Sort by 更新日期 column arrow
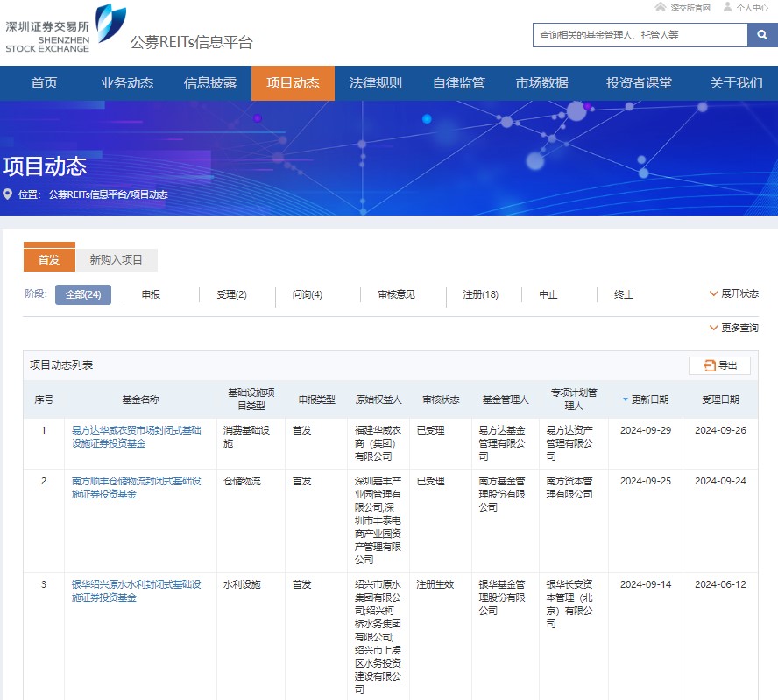The height and width of the screenshot is (700, 778). (x=626, y=399)
